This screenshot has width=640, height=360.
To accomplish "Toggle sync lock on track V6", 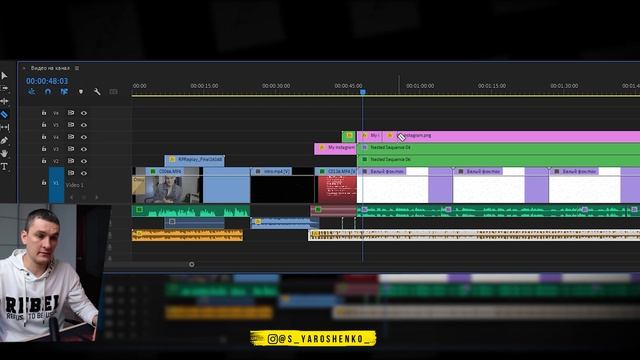I will [71, 113].
